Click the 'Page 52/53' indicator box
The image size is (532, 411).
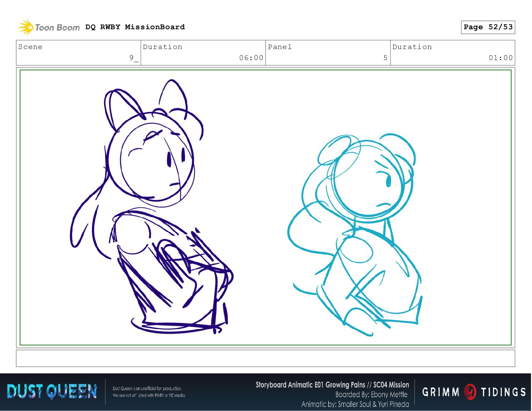click(488, 27)
